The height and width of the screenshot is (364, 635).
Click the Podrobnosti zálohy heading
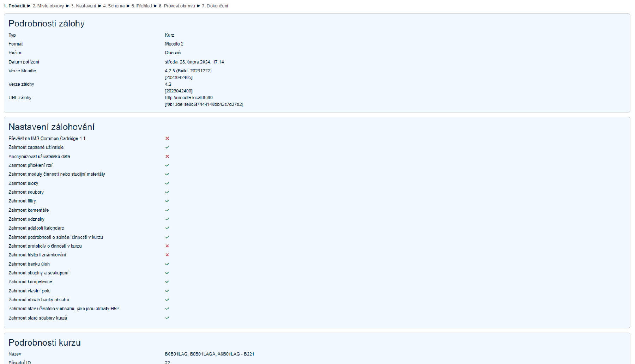47,24
